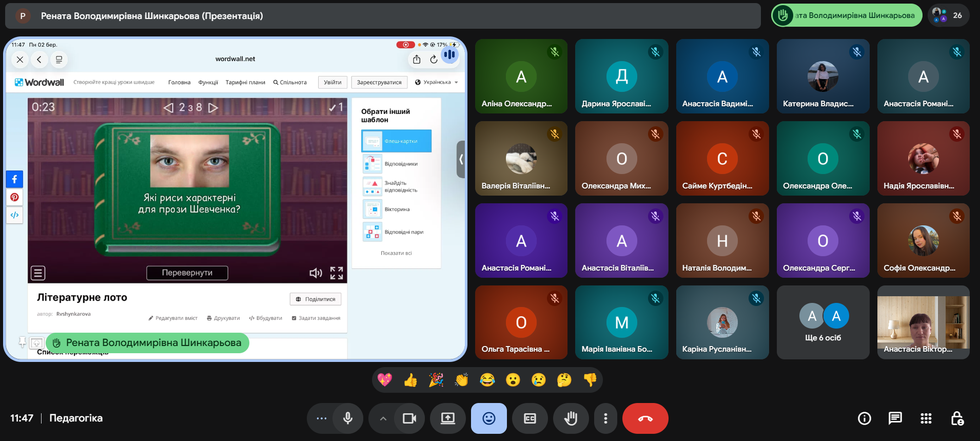Open the activities grid icon

pyautogui.click(x=926, y=418)
